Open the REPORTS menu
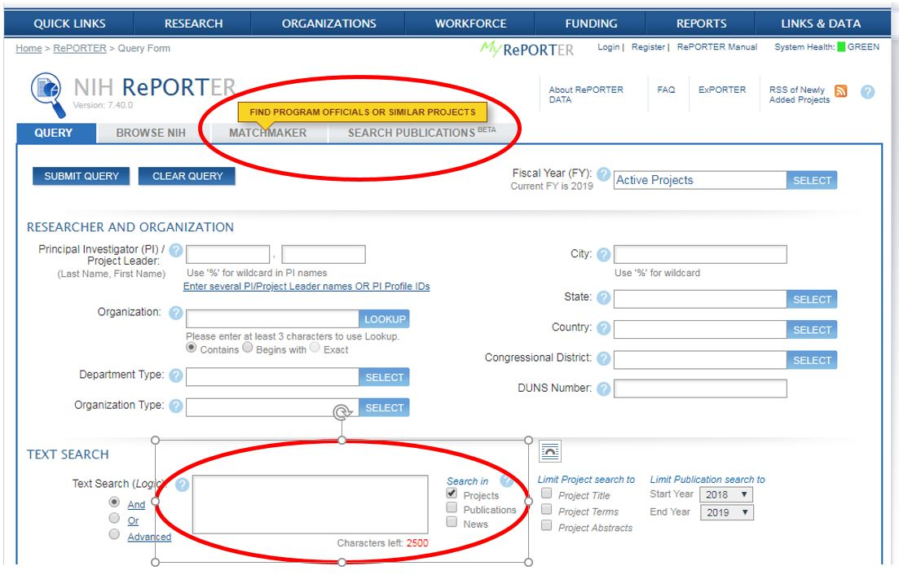Image resolution: width=899 pixels, height=588 pixels. (x=701, y=24)
